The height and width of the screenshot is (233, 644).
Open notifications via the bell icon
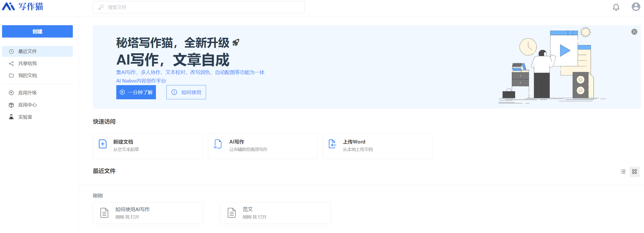pyautogui.click(x=616, y=7)
